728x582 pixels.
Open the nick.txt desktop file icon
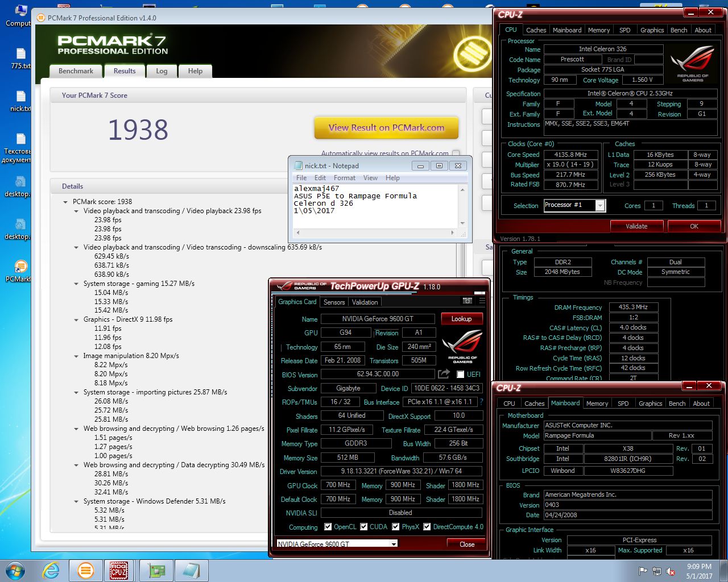tap(20, 101)
